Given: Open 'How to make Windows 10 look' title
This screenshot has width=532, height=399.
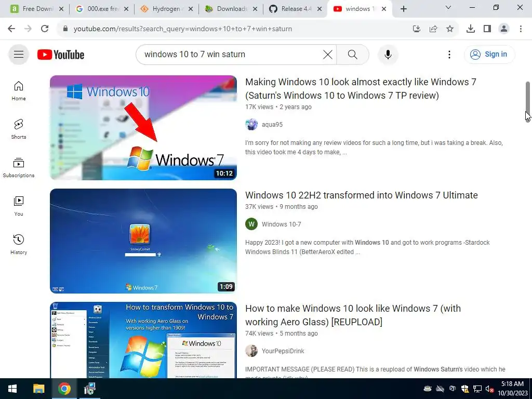Looking at the screenshot, I should coord(353,315).
